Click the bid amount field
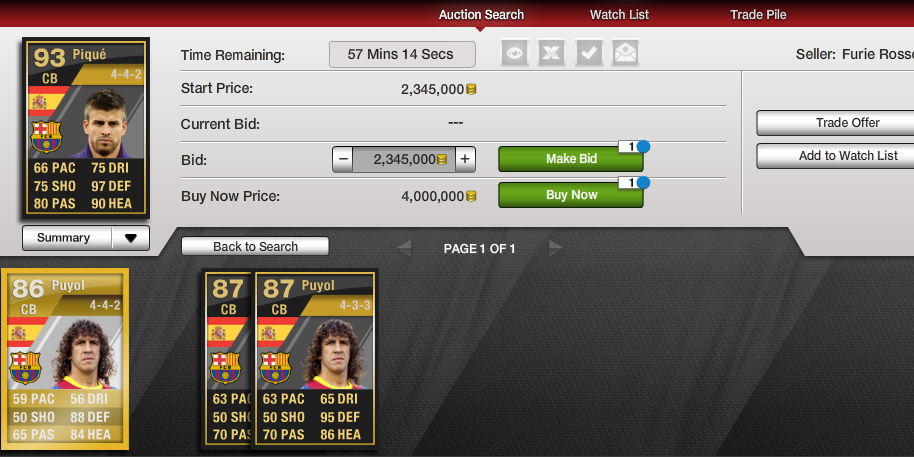914x458 pixels. click(x=404, y=159)
